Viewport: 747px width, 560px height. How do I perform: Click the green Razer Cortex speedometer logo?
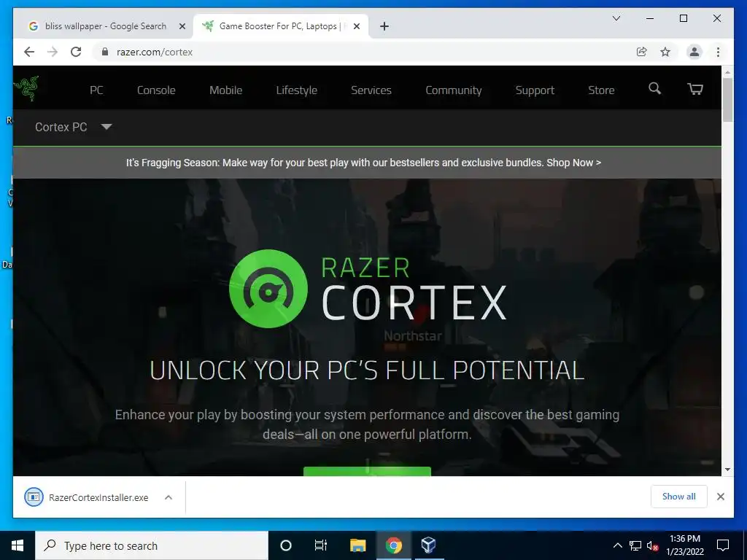[x=268, y=289]
